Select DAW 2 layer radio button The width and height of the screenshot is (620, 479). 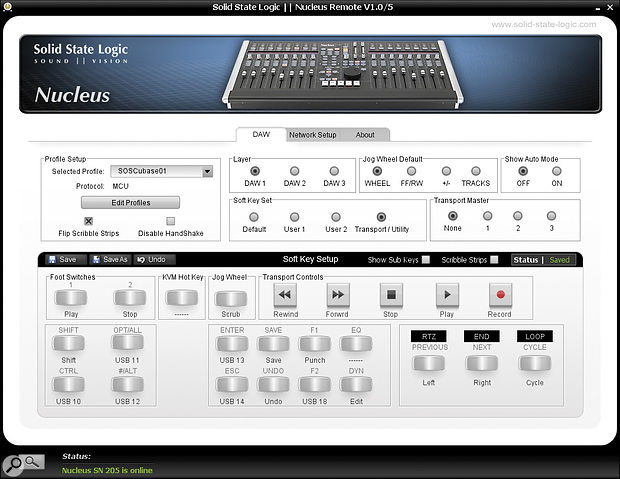coord(295,171)
